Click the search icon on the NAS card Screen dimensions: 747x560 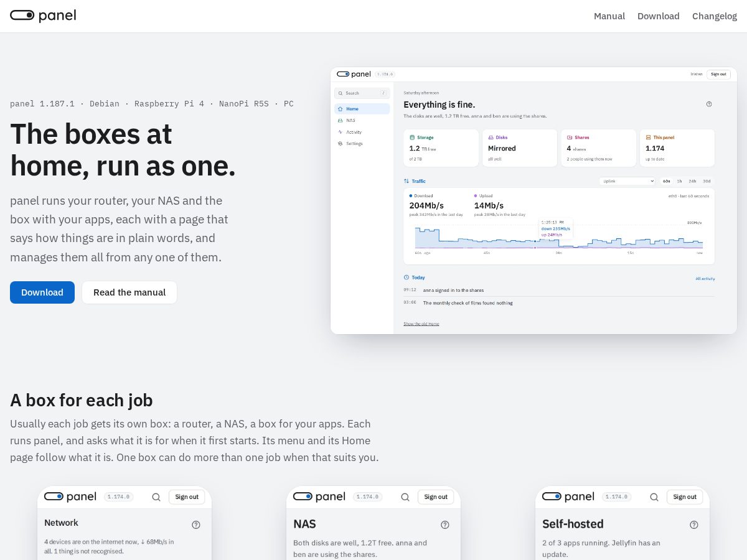(405, 497)
